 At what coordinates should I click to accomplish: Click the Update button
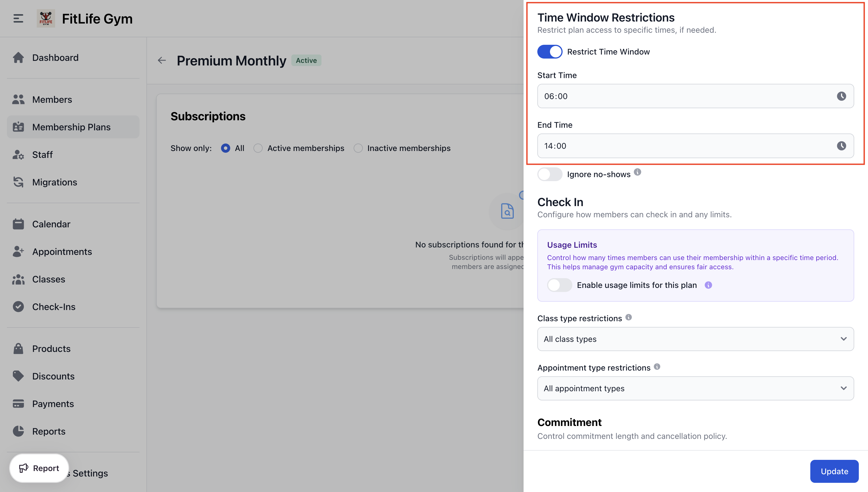coord(834,471)
